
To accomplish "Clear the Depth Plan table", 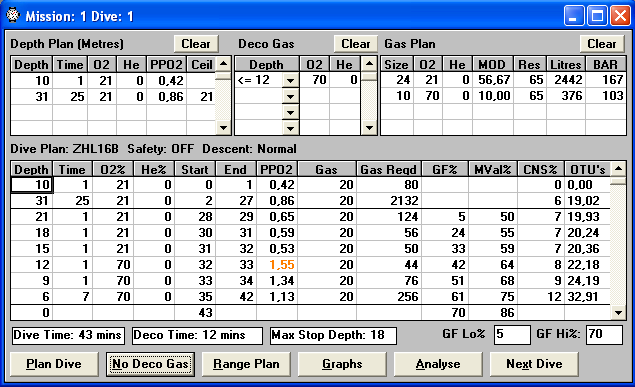I will click(x=196, y=44).
